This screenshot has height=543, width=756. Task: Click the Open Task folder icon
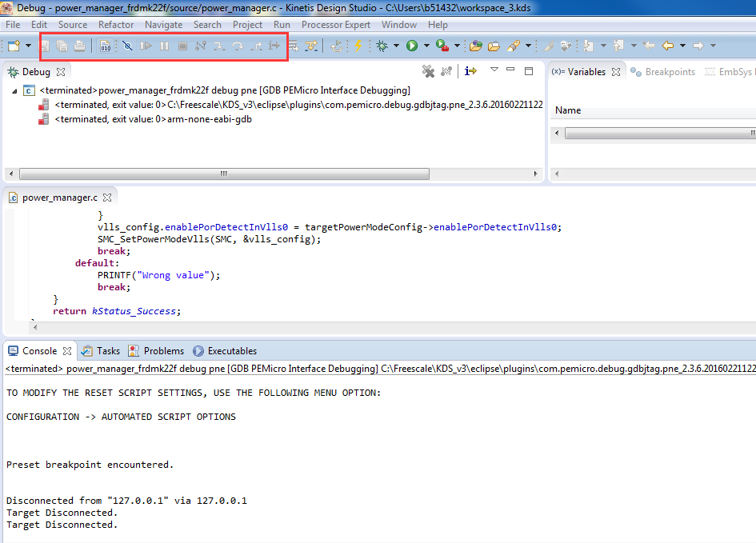(x=494, y=46)
